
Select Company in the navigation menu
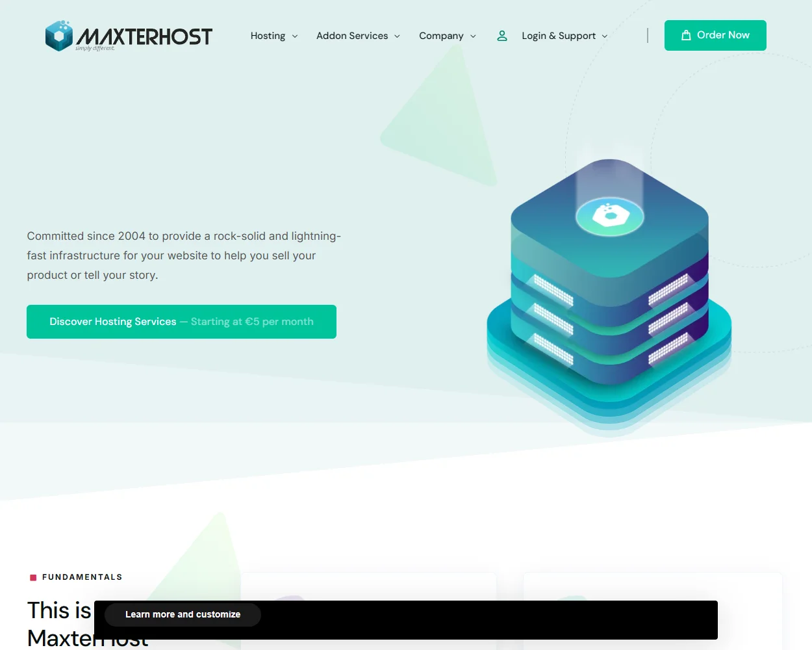pyautogui.click(x=442, y=36)
